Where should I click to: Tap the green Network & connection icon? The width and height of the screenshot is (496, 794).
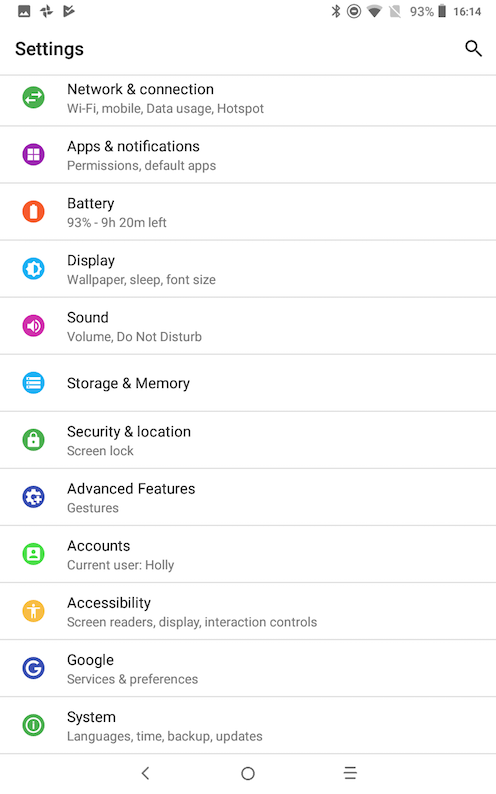[33, 97]
